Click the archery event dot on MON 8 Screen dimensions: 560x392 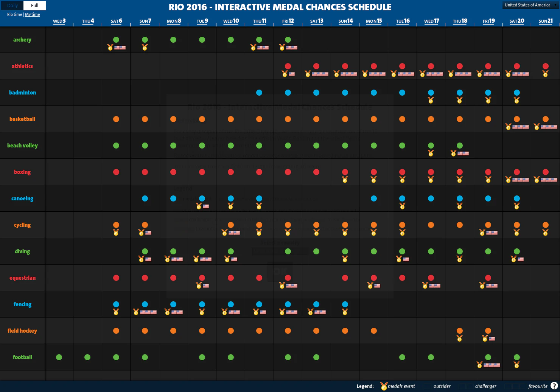click(173, 40)
